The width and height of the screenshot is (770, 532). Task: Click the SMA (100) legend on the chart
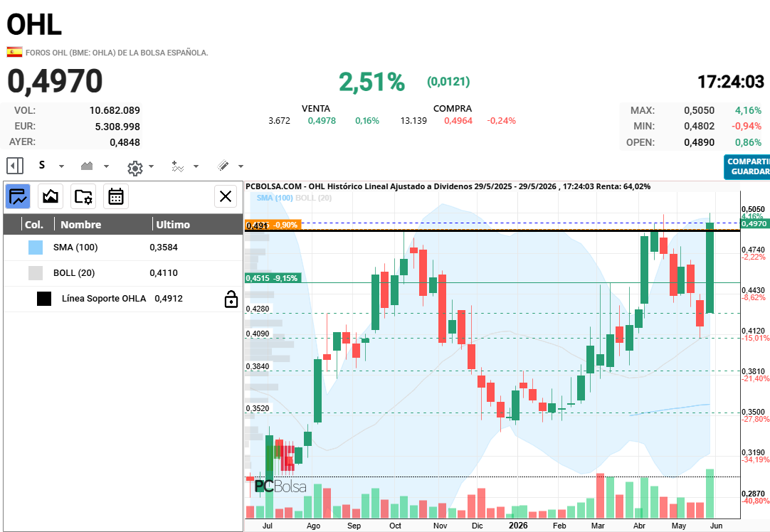pos(275,198)
